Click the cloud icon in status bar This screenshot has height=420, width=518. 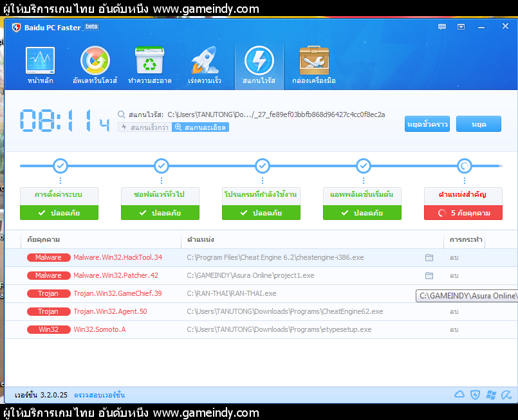click(459, 394)
